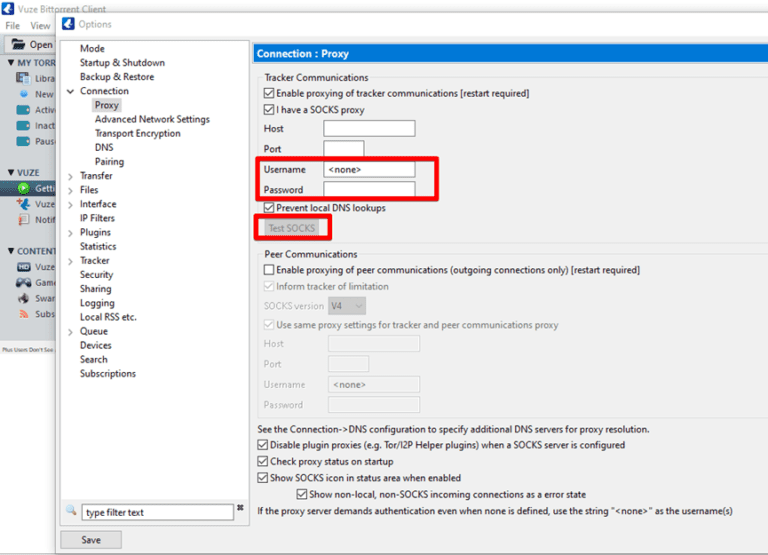The height and width of the screenshot is (555, 768).
Task: Select Advanced Network Settings tree item
Action: (x=152, y=119)
